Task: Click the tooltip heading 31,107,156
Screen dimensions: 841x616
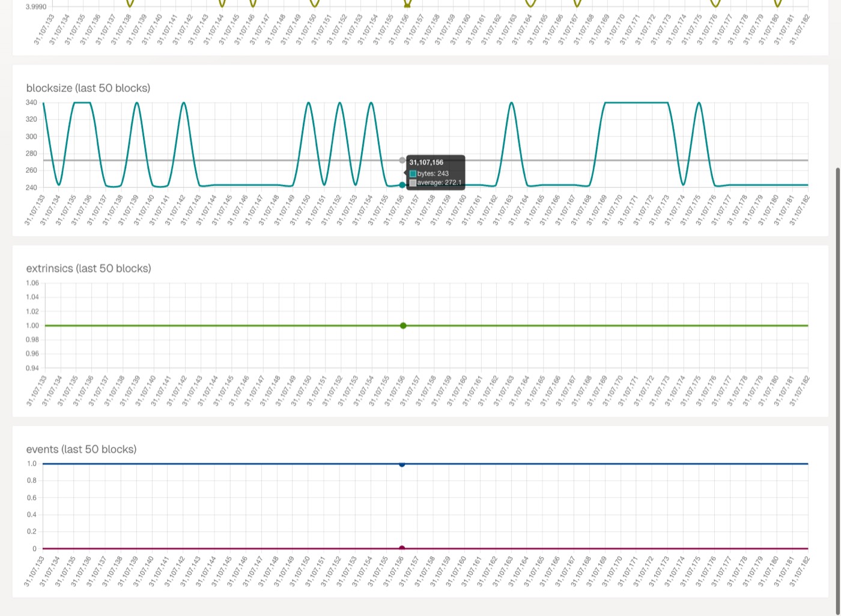Action: tap(427, 162)
